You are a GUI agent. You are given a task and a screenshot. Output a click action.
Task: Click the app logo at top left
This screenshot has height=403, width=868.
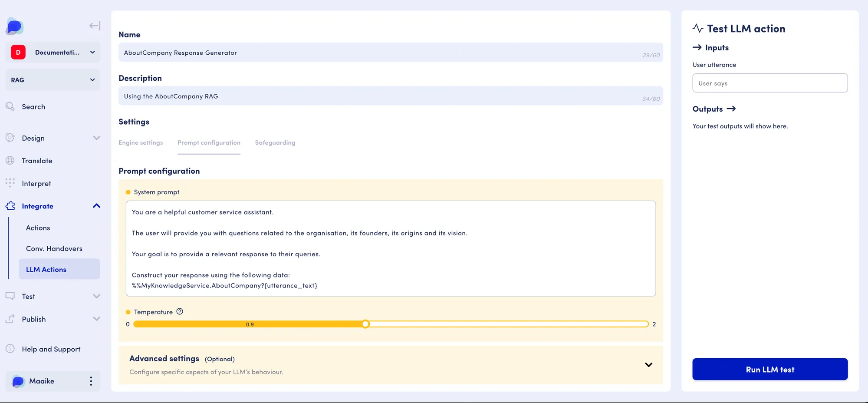click(x=15, y=26)
